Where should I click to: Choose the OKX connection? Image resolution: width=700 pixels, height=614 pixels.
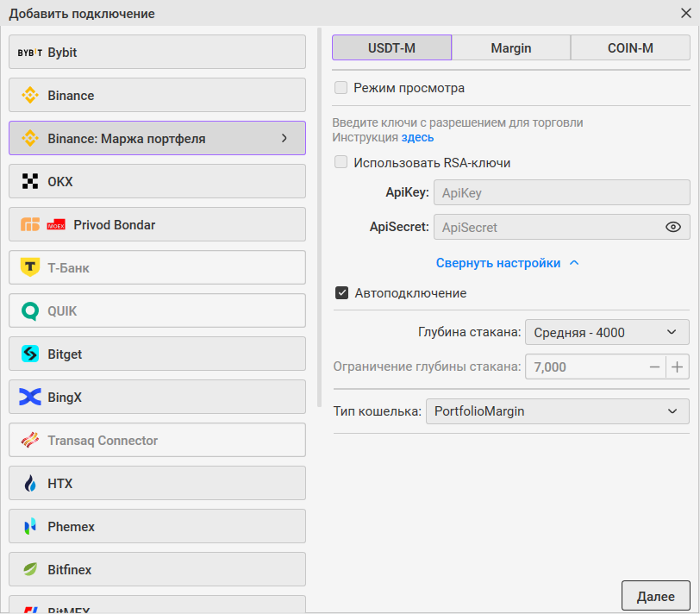(x=157, y=181)
